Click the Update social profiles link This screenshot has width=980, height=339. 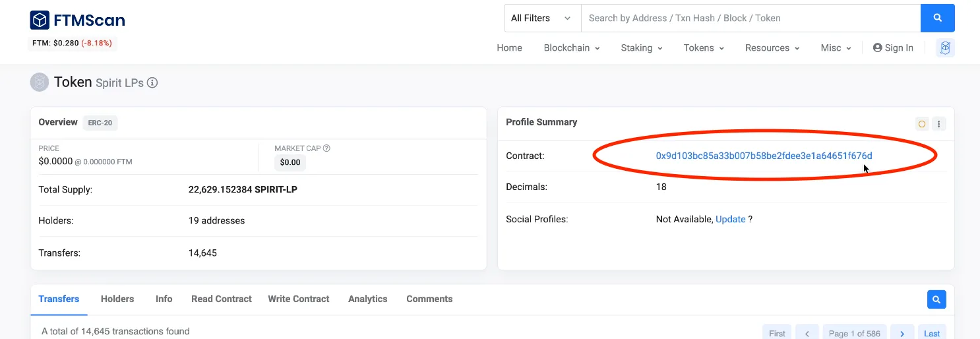[x=731, y=219]
